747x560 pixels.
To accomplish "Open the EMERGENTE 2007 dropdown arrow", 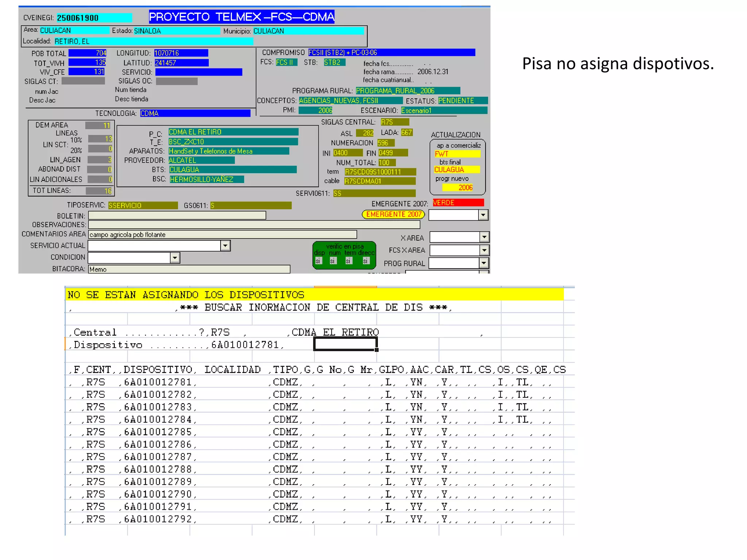I will click(483, 215).
